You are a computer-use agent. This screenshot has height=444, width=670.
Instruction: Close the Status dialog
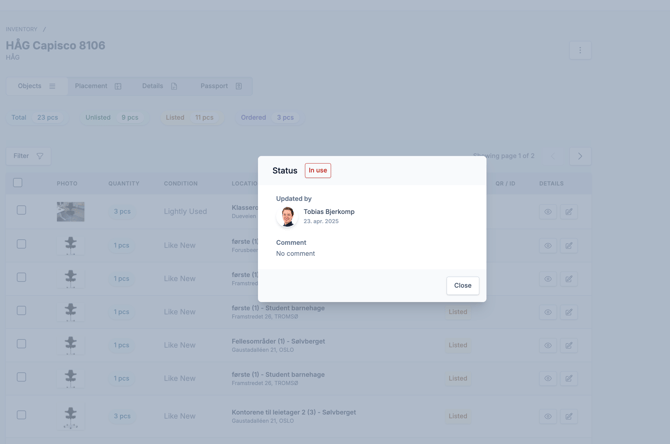pos(463,285)
